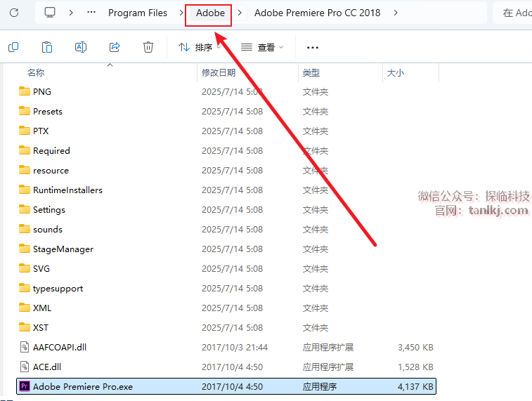Click the delete trash can icon

(148, 47)
